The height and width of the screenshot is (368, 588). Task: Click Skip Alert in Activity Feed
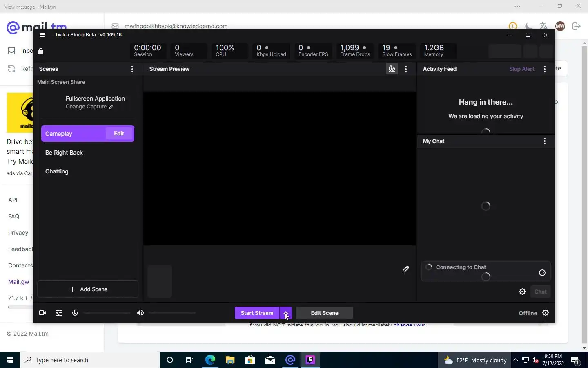coord(522,69)
